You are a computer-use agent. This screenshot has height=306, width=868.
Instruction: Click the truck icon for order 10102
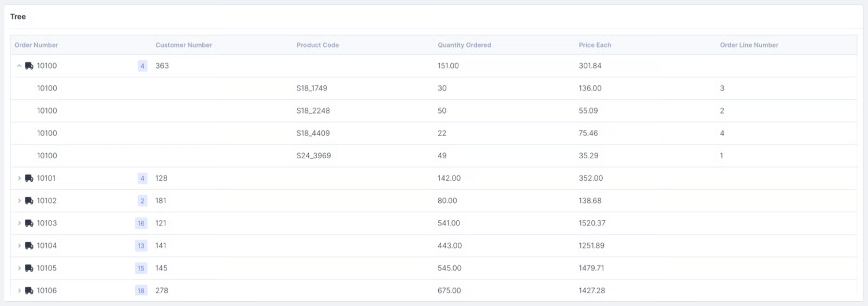(29, 201)
